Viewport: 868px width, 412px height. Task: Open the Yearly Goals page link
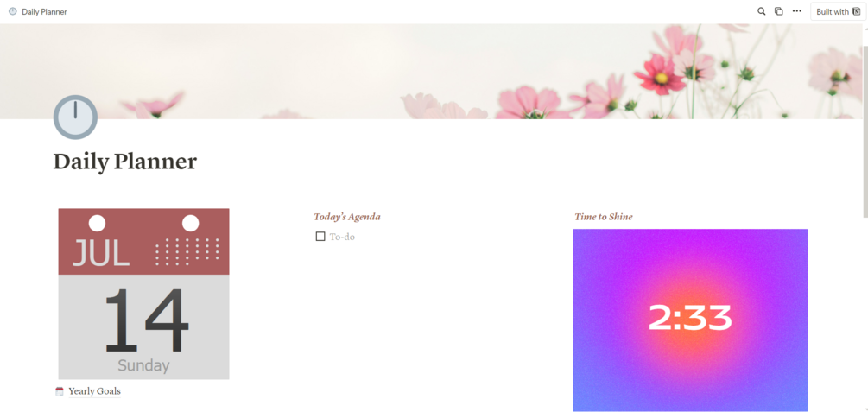pos(95,391)
